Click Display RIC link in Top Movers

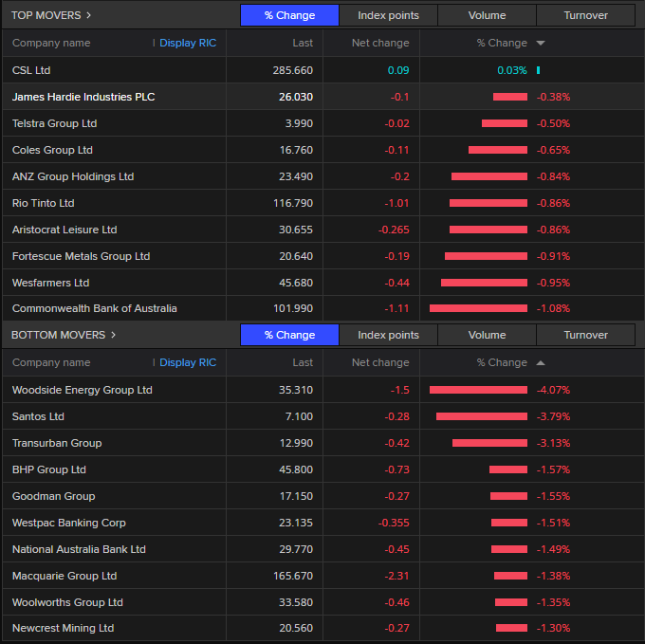click(188, 43)
